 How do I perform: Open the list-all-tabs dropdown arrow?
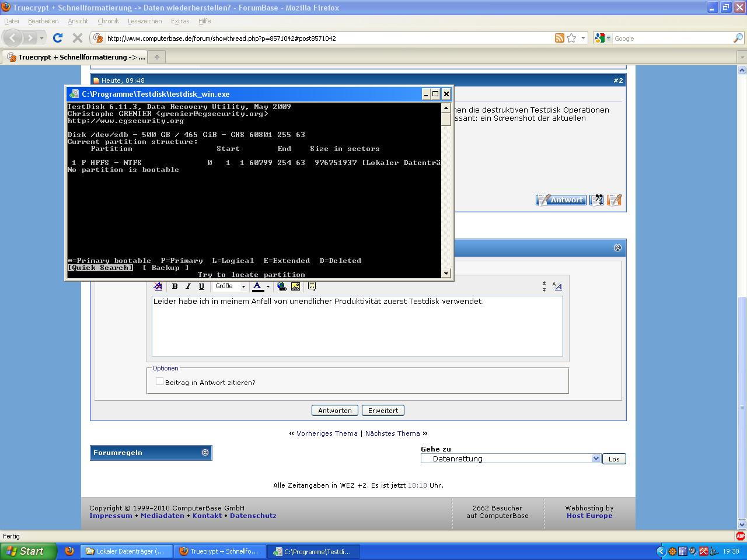(742, 57)
